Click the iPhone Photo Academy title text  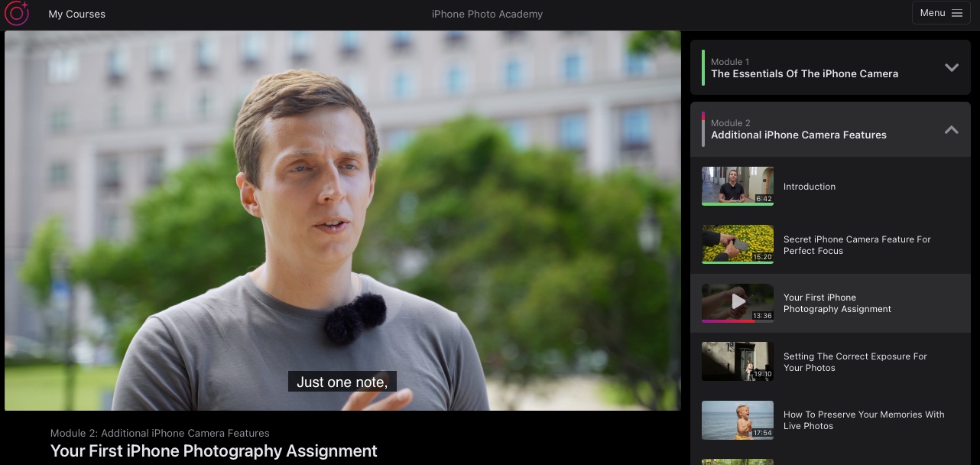click(488, 14)
